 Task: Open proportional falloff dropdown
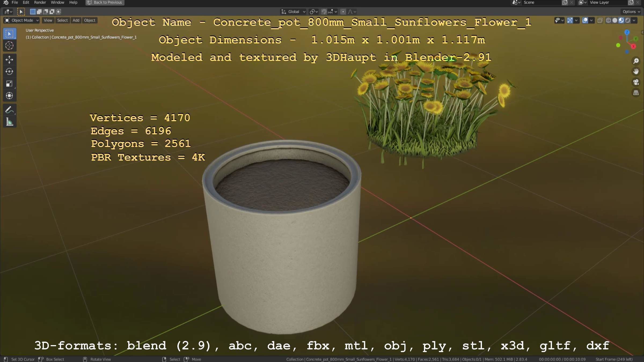(352, 12)
